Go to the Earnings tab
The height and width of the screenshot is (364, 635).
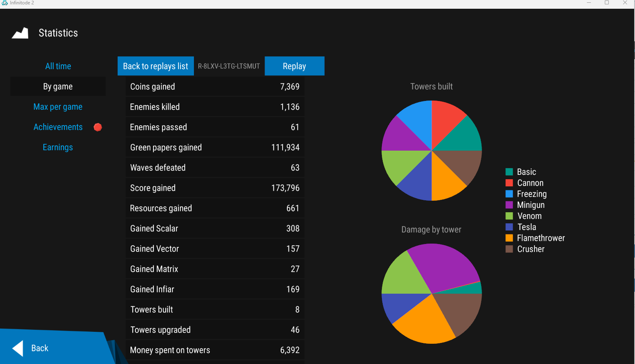point(58,147)
